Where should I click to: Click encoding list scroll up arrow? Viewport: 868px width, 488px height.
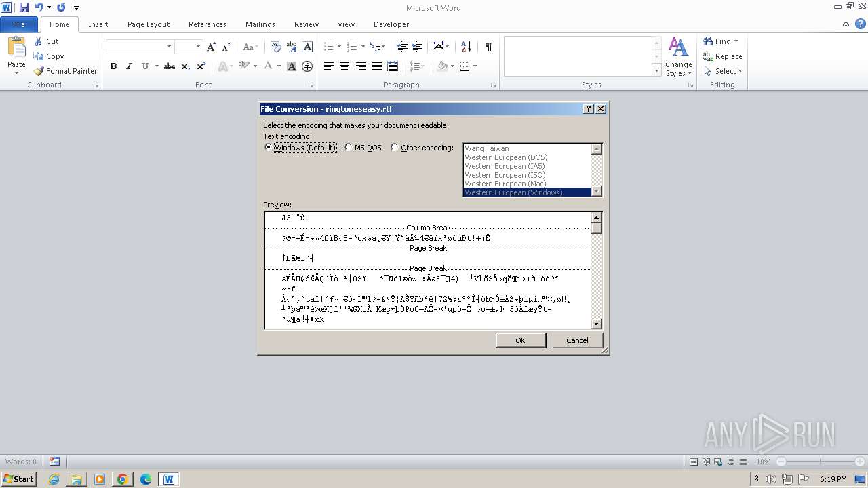[597, 149]
